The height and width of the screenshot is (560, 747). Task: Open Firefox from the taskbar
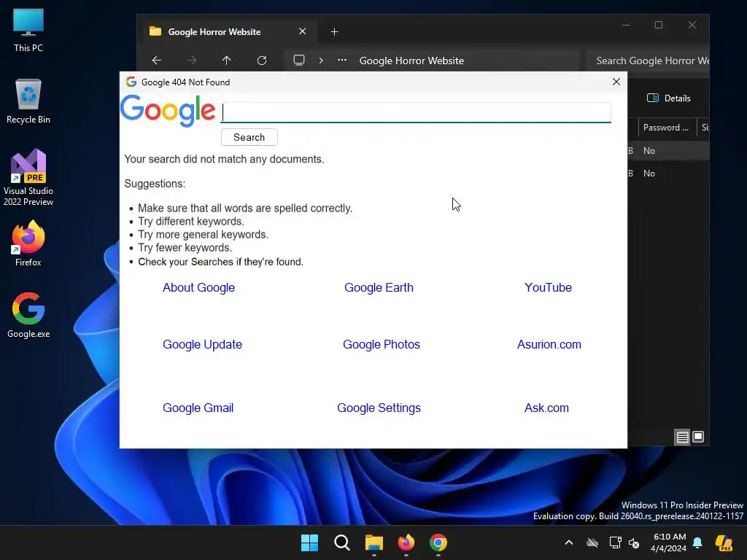click(406, 542)
